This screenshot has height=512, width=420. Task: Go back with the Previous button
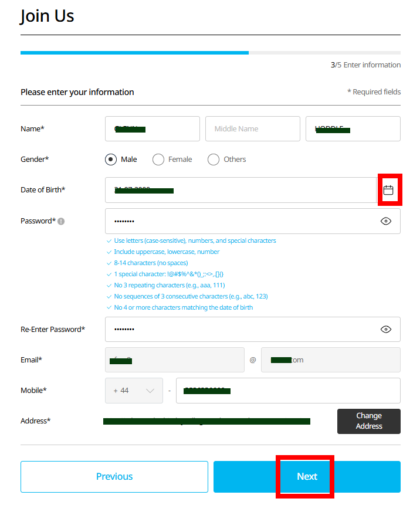[114, 476]
